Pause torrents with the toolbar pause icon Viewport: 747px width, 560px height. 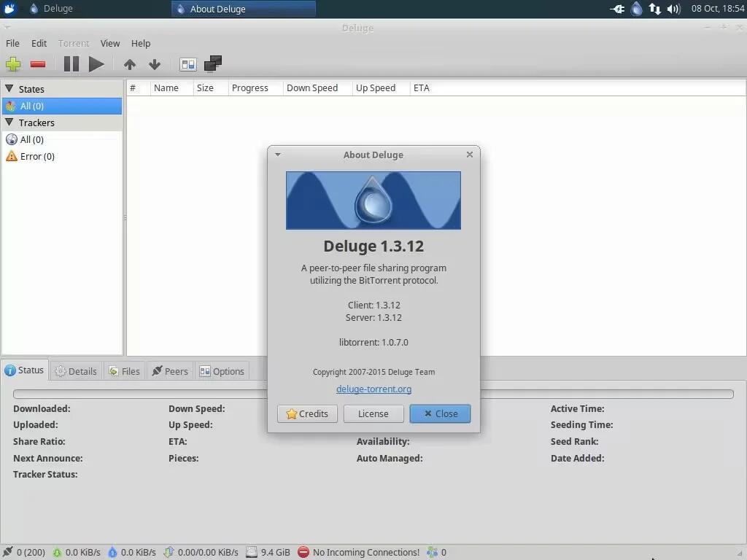(71, 64)
